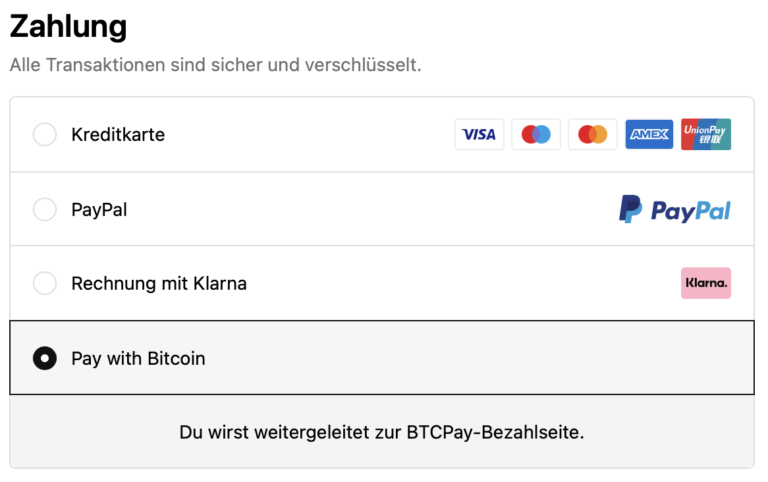Click the secure transactions subtitle text
The width and height of the screenshot is (768, 482).
point(215,65)
